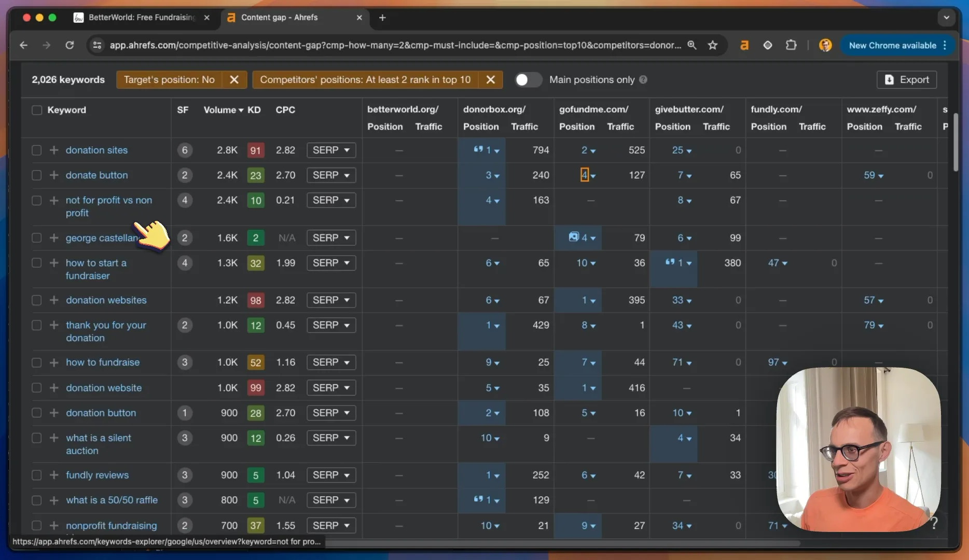Image resolution: width=969 pixels, height=560 pixels.
Task: Click plus icon next to 'fundly reviews'
Action: pyautogui.click(x=54, y=475)
